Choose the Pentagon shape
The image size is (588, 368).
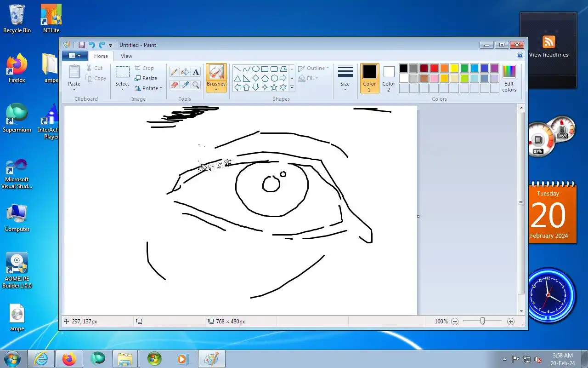(265, 78)
